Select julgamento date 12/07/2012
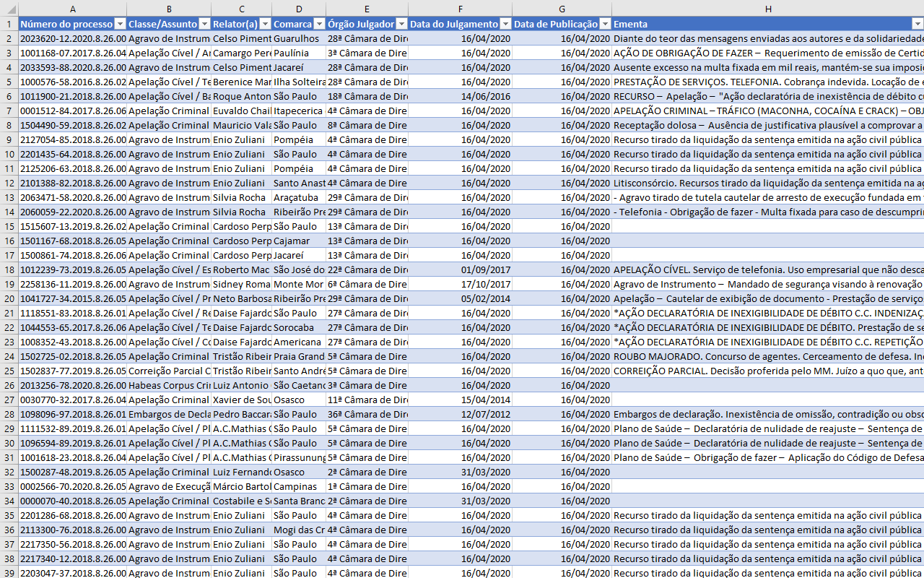Image resolution: width=924 pixels, height=578 pixels. click(461, 414)
